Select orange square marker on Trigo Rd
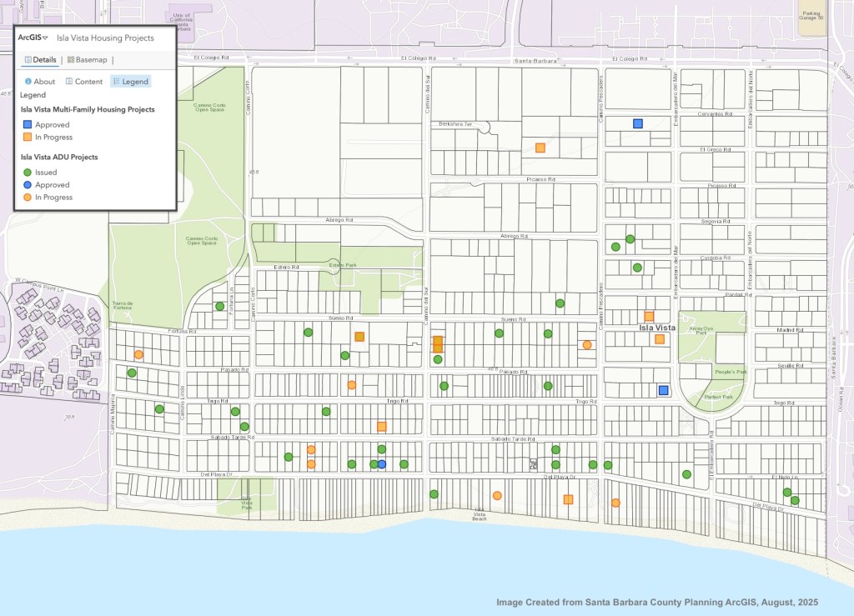Screen dimensions: 854x616 click(x=382, y=426)
